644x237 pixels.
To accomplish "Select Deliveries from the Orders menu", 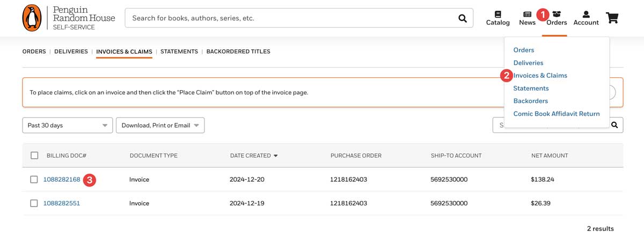I will coord(528,63).
